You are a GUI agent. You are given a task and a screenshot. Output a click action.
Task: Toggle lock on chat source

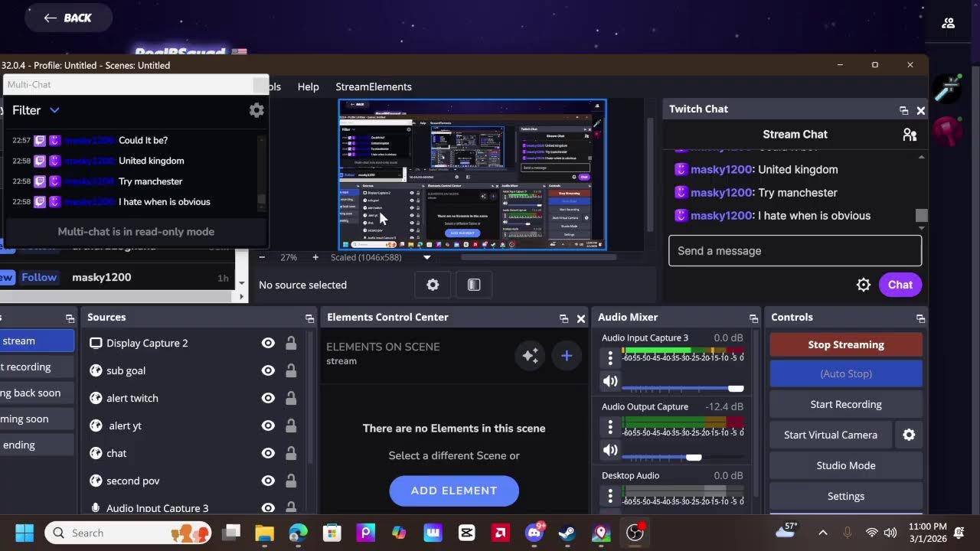point(291,453)
